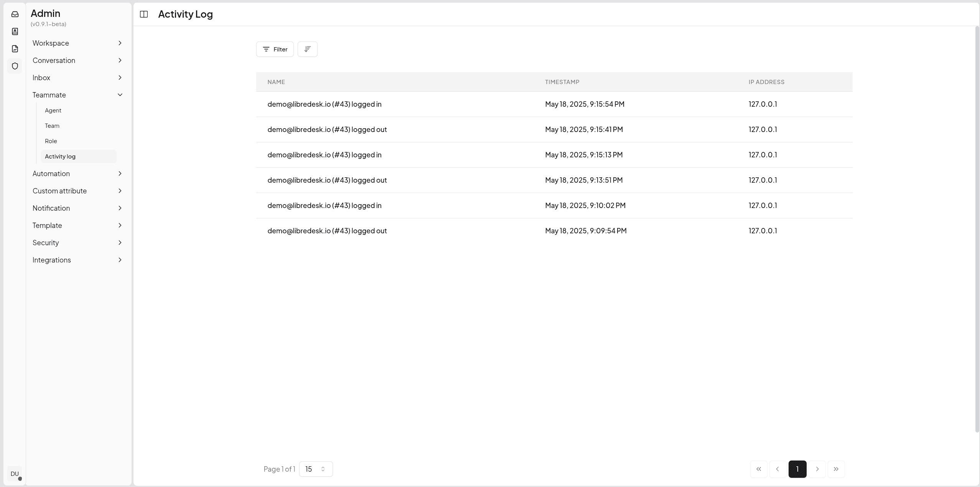Click the sort order icon button
The image size is (980, 487).
[307, 49]
